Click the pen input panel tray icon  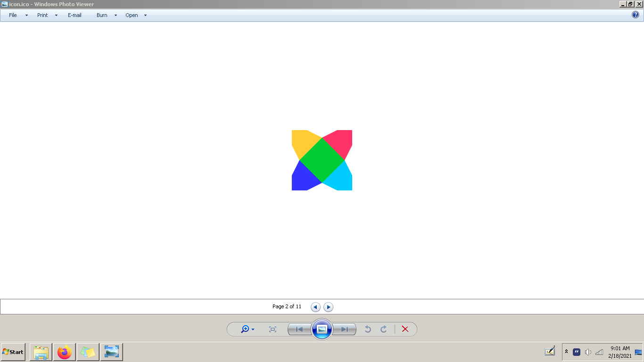(550, 351)
